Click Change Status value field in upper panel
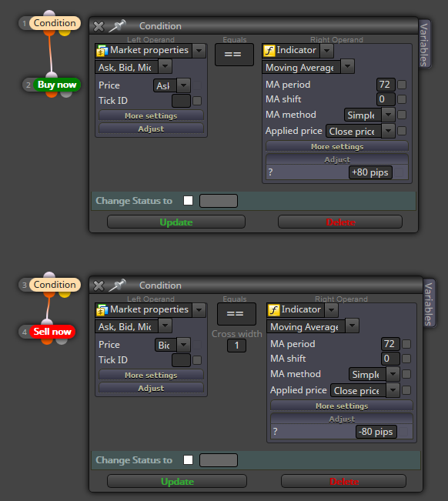 [219, 201]
